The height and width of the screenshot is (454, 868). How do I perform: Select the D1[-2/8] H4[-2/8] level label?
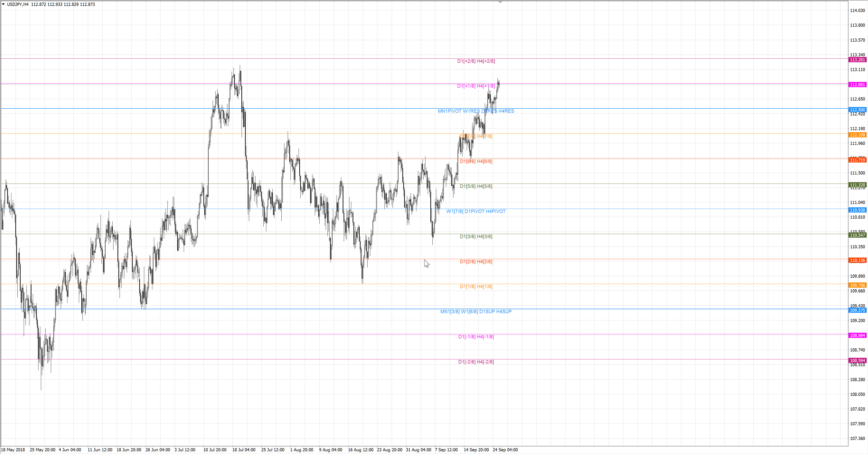pos(476,362)
